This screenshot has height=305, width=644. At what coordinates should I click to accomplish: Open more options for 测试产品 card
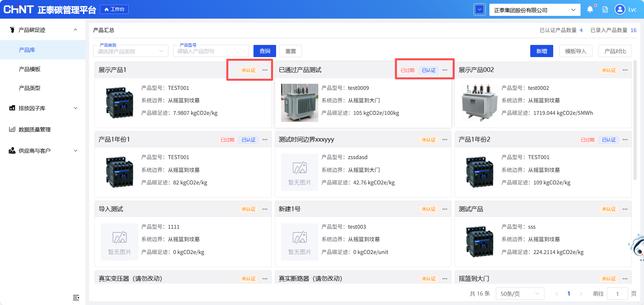(x=625, y=209)
